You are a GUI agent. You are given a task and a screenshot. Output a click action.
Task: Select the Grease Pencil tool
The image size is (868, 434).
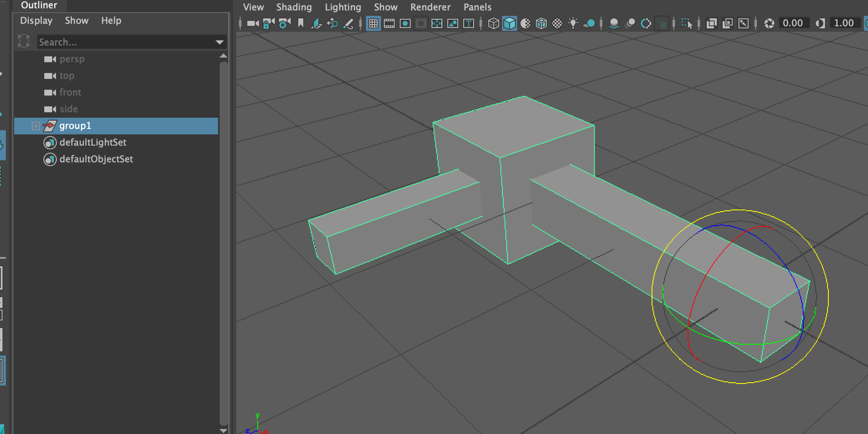point(348,24)
